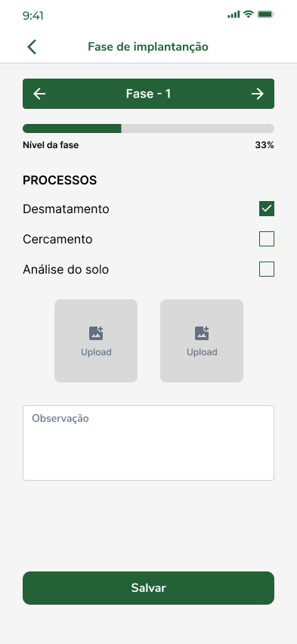Select the Desmatamento process label
297x644 pixels.
point(67,209)
